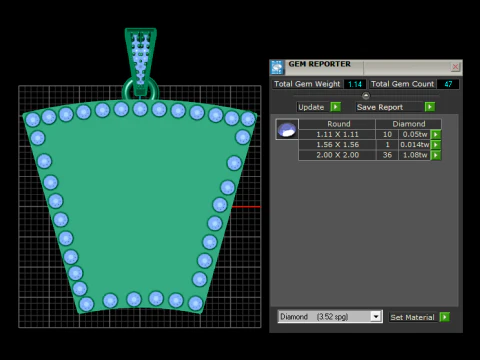Click green arrow for 1.56 X 1.56 row

436,145
